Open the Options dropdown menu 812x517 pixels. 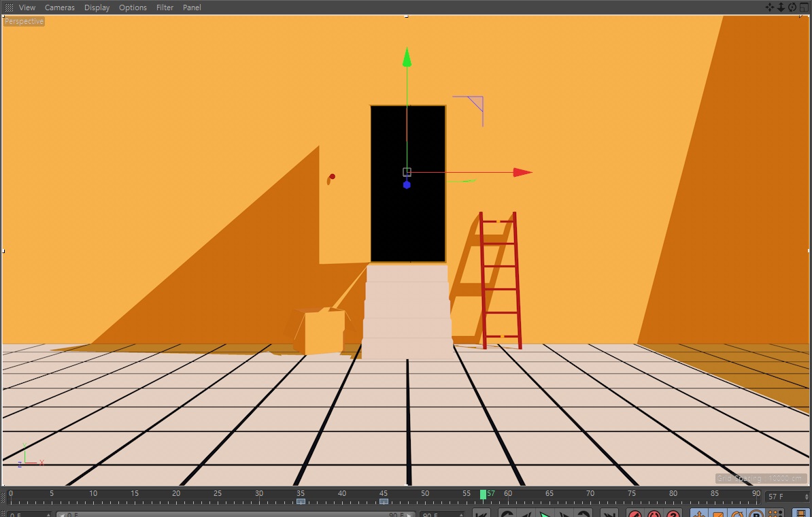click(x=133, y=7)
